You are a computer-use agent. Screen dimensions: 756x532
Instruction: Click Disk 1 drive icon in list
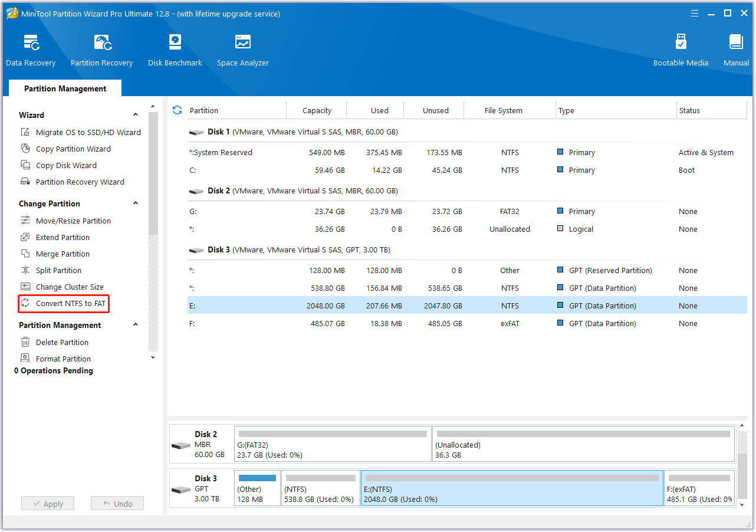(196, 132)
